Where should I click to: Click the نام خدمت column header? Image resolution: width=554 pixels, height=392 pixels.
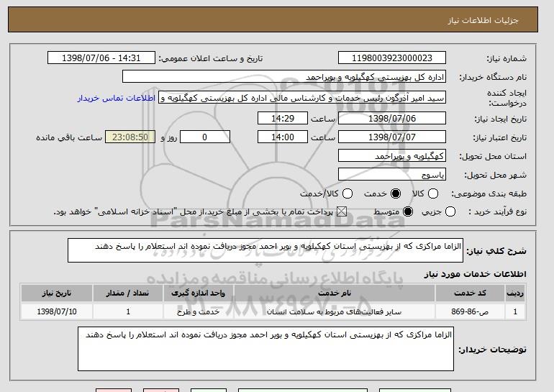pyautogui.click(x=335, y=293)
